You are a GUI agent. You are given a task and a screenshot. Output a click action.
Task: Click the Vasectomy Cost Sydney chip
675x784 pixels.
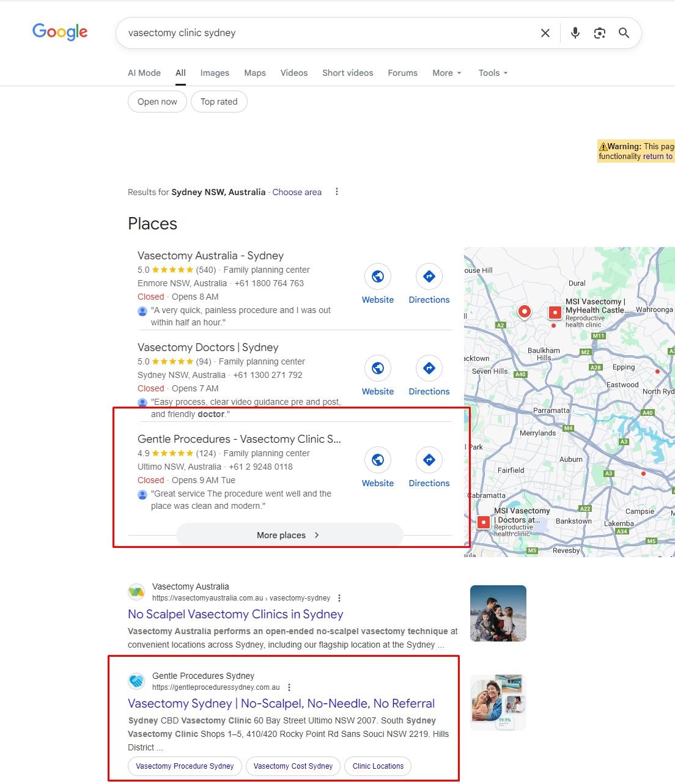coord(293,766)
